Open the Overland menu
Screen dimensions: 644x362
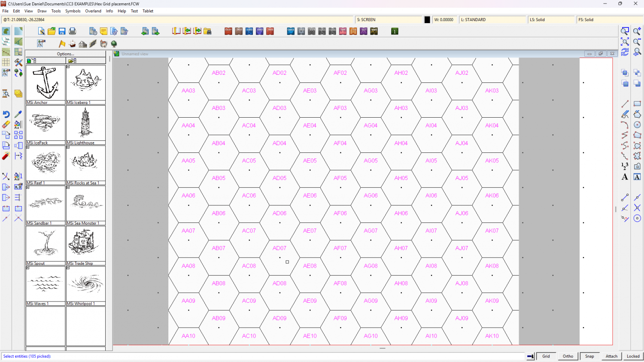coord(93,11)
